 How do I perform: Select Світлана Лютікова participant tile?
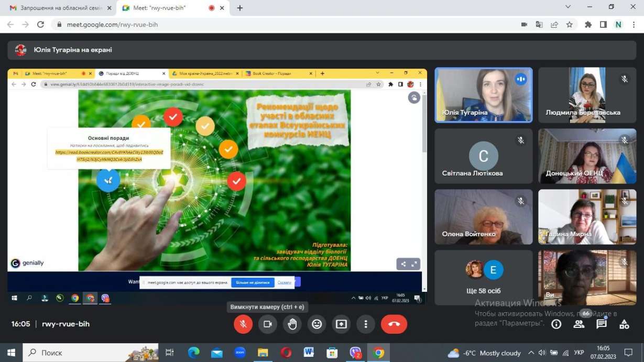484,156
